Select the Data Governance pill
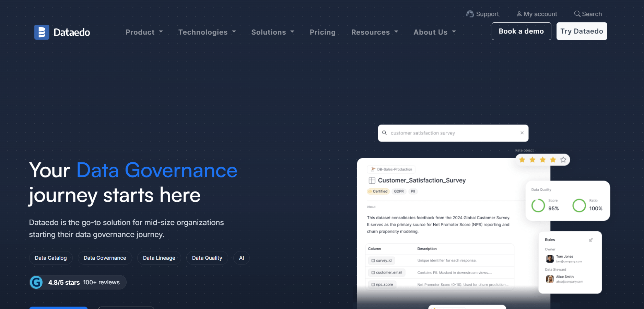This screenshot has height=309, width=644. [105, 258]
